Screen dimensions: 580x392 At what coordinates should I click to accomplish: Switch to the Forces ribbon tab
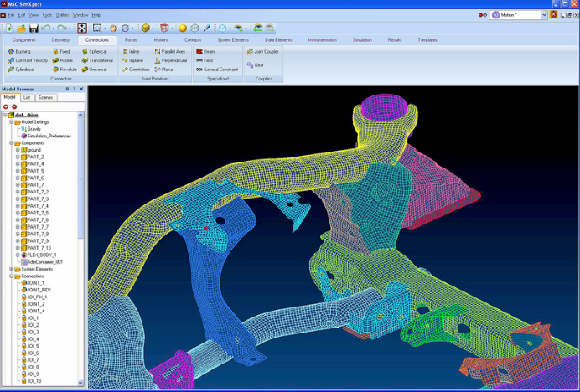pyautogui.click(x=132, y=40)
